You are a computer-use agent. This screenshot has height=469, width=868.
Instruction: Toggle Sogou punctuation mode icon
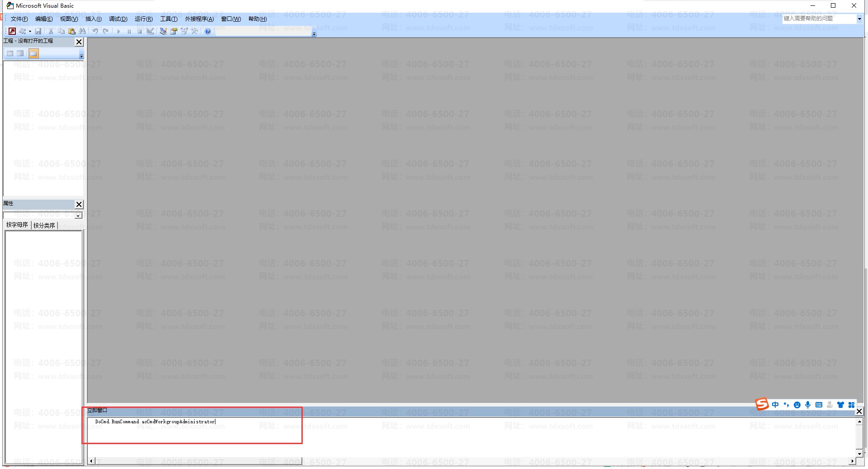click(x=786, y=405)
